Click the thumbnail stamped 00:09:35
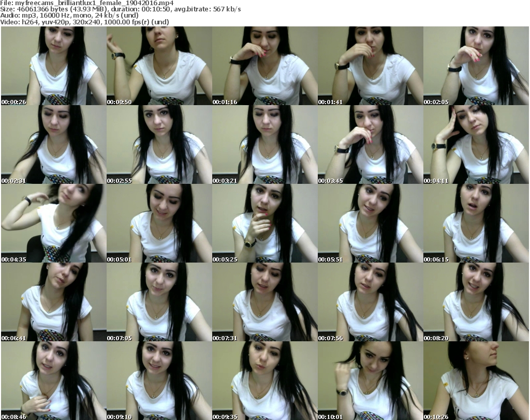Screen dimensions: 530x420 click(264, 381)
